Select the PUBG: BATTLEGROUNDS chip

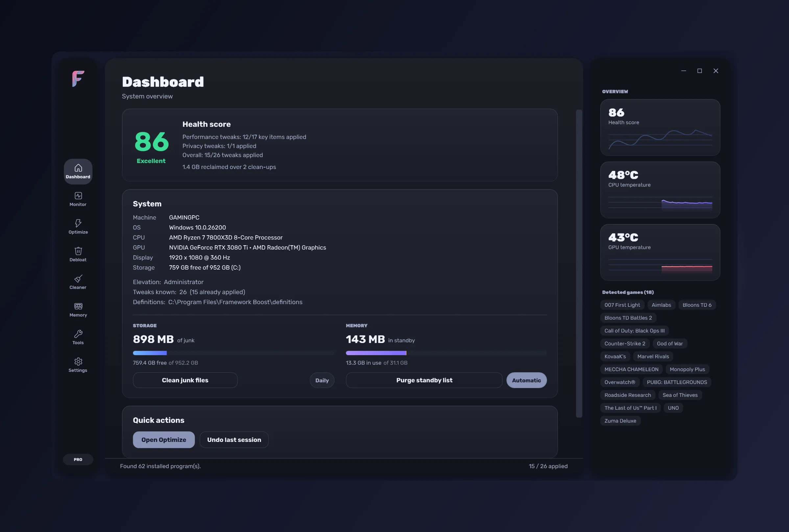tap(677, 382)
